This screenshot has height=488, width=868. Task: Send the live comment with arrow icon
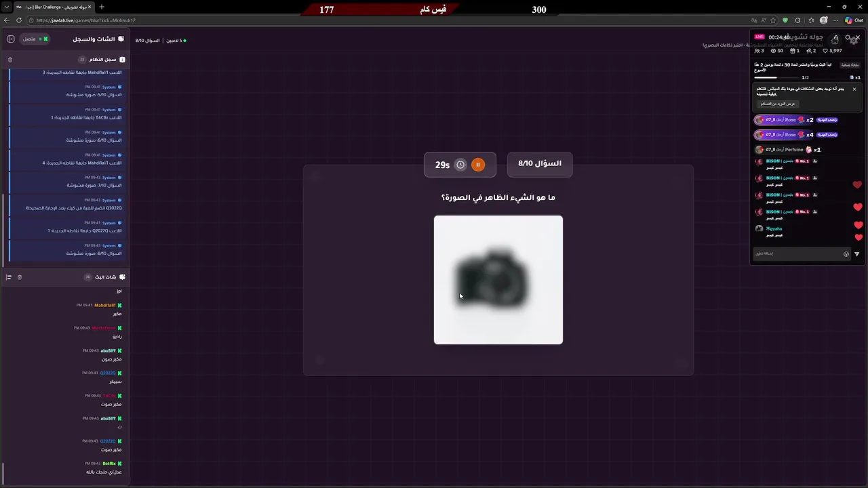[x=857, y=254]
